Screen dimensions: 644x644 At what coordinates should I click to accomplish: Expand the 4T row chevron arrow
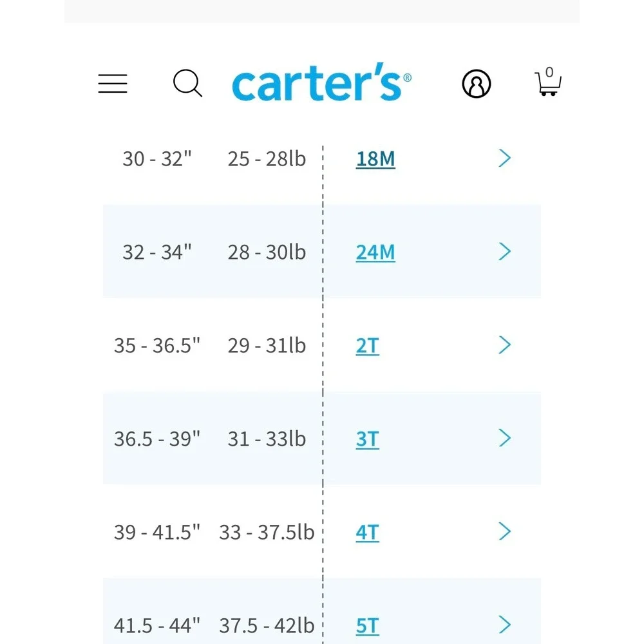[505, 531]
